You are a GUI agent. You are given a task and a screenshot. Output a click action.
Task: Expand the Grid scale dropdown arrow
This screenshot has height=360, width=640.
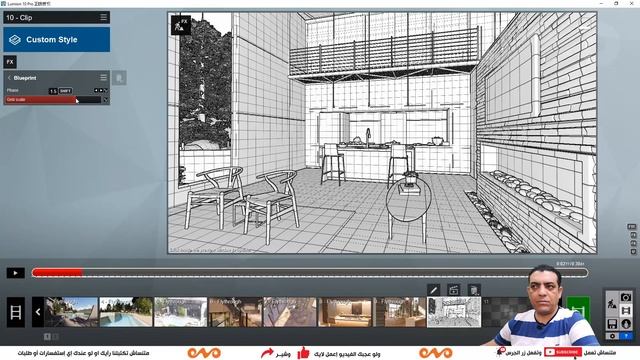tap(106, 100)
